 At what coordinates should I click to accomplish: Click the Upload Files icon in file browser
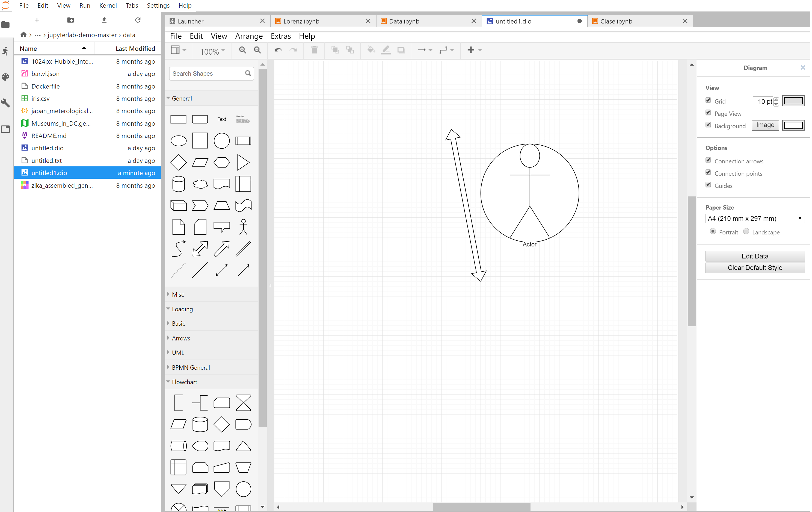click(x=104, y=20)
